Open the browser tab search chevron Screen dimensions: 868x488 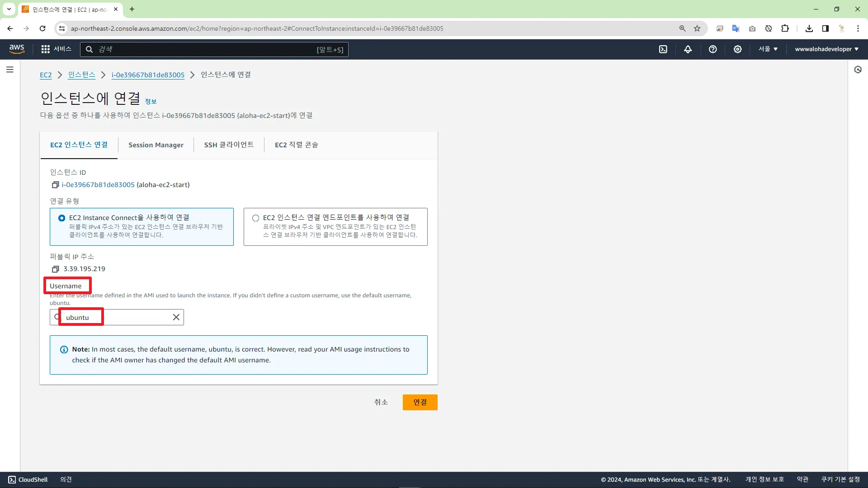tap(9, 9)
